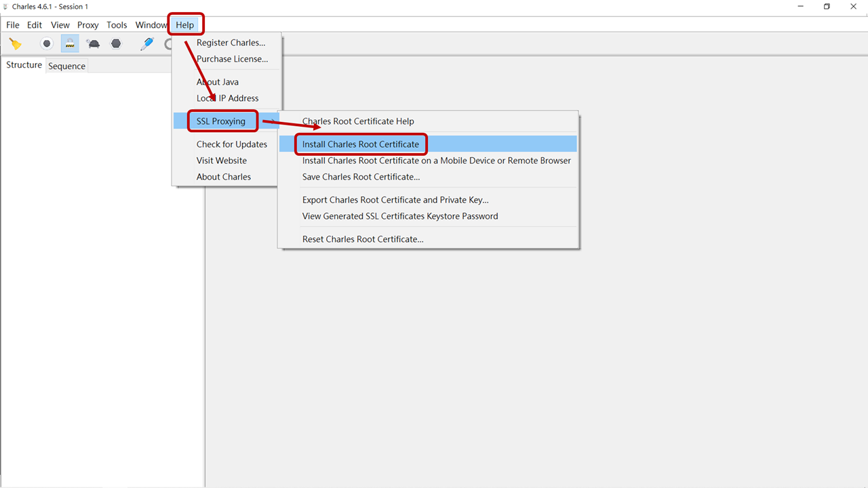Switch to the Sequence tab

point(66,66)
